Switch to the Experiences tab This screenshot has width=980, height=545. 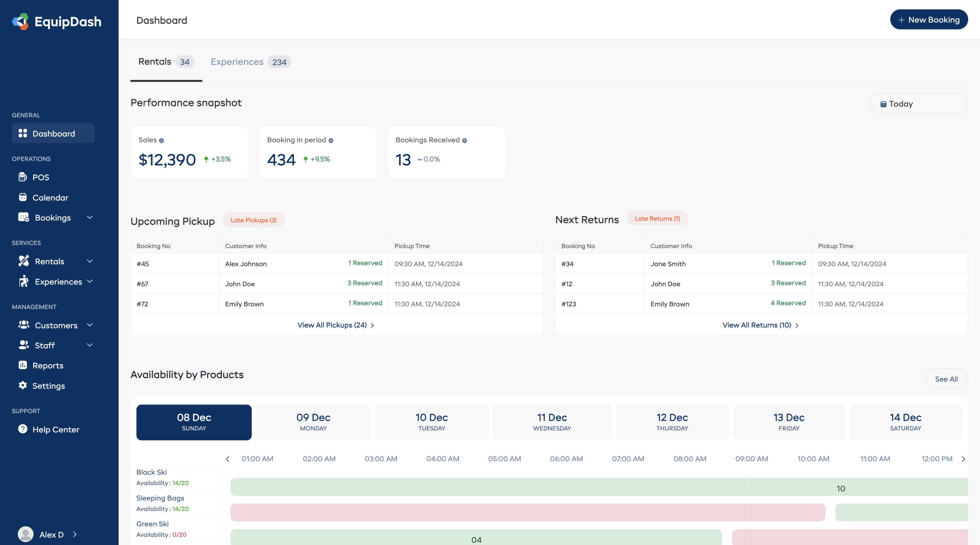251,62
